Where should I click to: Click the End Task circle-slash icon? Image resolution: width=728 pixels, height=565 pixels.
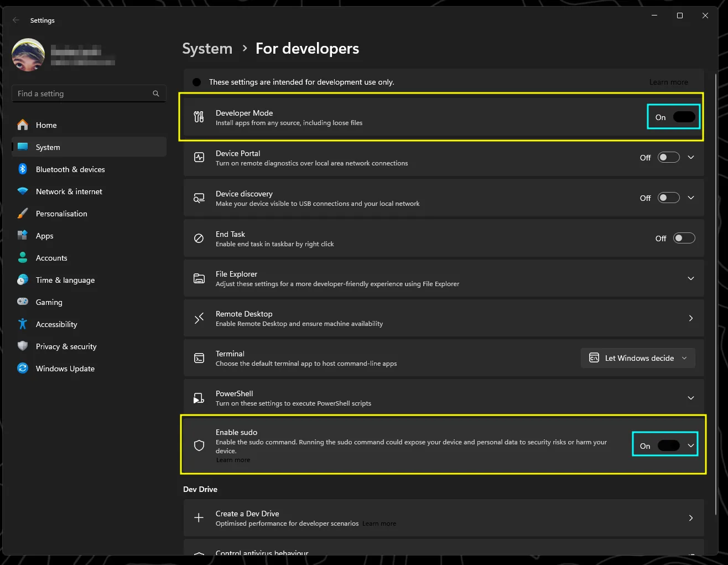pyautogui.click(x=199, y=239)
